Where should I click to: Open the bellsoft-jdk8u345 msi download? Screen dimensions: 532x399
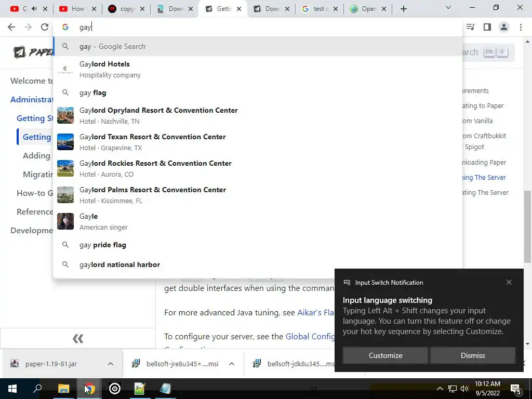click(294, 364)
